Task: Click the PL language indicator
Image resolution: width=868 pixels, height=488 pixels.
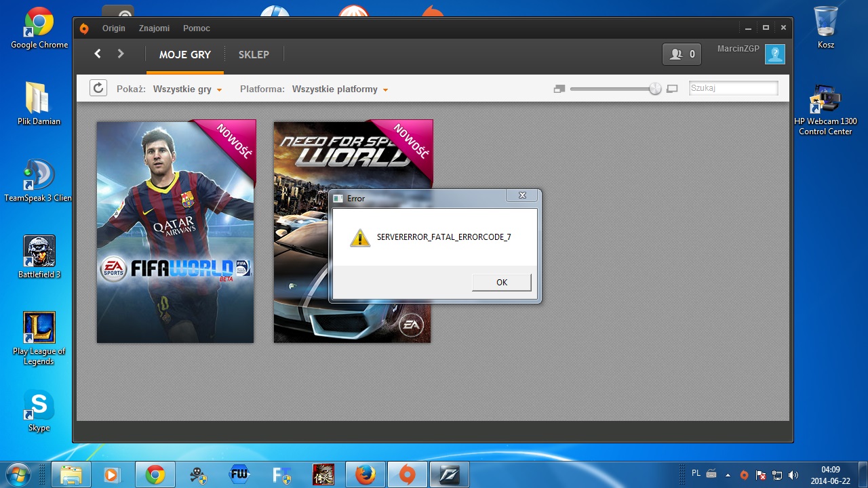Action: point(696,472)
